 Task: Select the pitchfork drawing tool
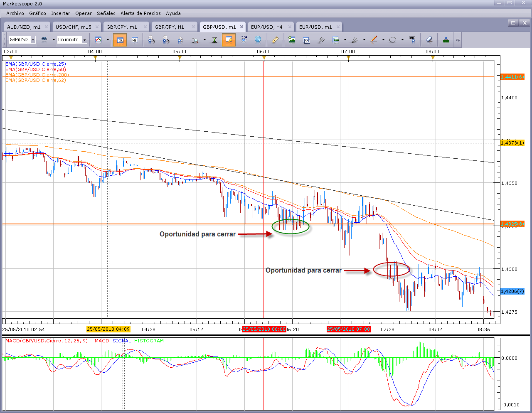tap(321, 40)
